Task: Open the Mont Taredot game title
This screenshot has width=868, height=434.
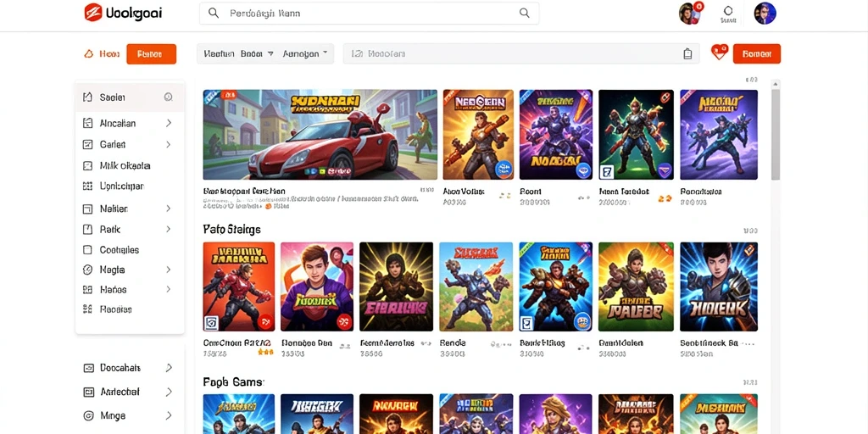Action: click(624, 192)
